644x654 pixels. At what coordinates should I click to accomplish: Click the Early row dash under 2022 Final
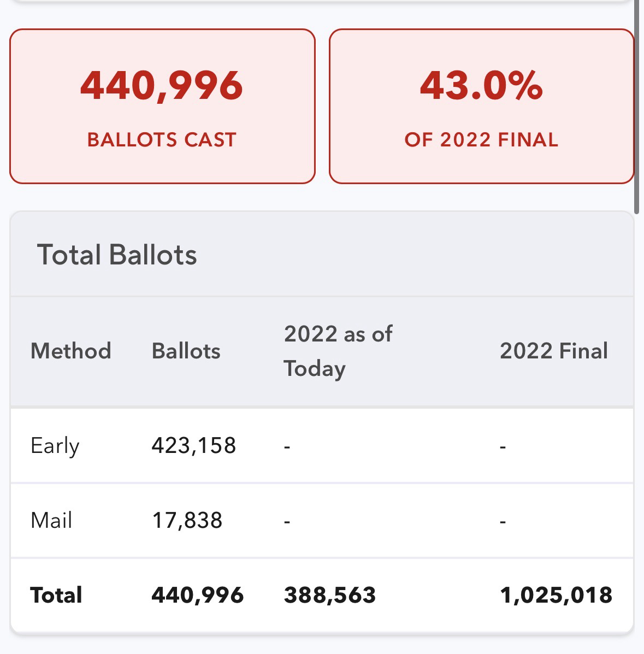503,446
